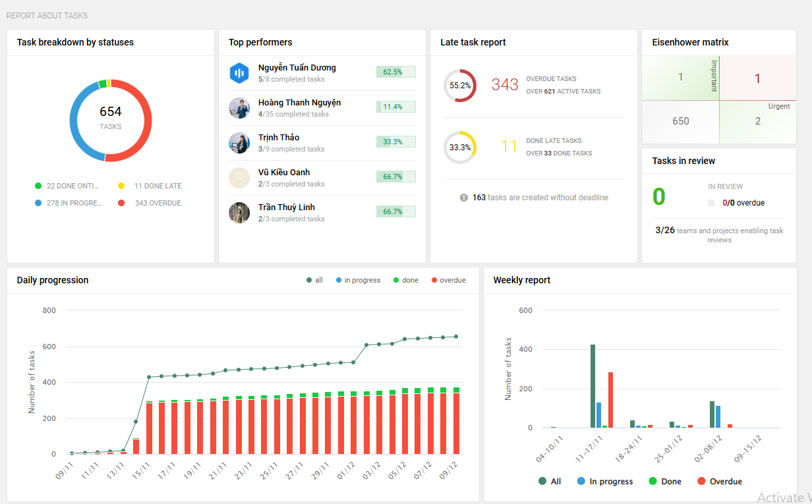Open the 11 done late tasks number
This screenshot has height=504, width=812.
point(509,146)
